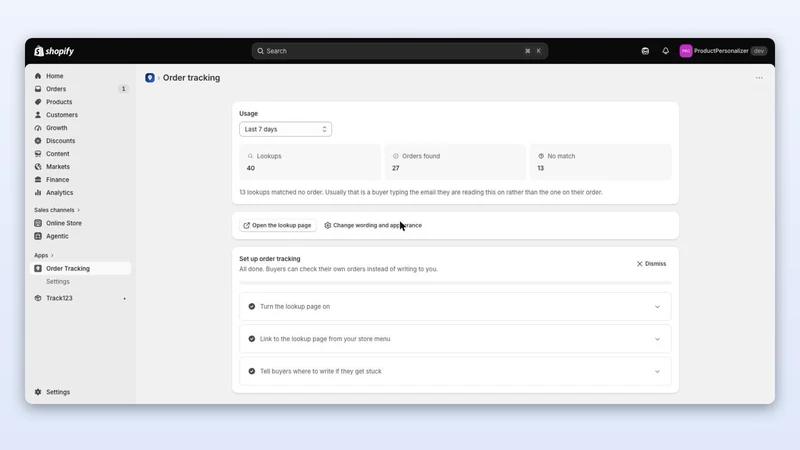Click the Content icon
The height and width of the screenshot is (450, 800).
coord(38,154)
